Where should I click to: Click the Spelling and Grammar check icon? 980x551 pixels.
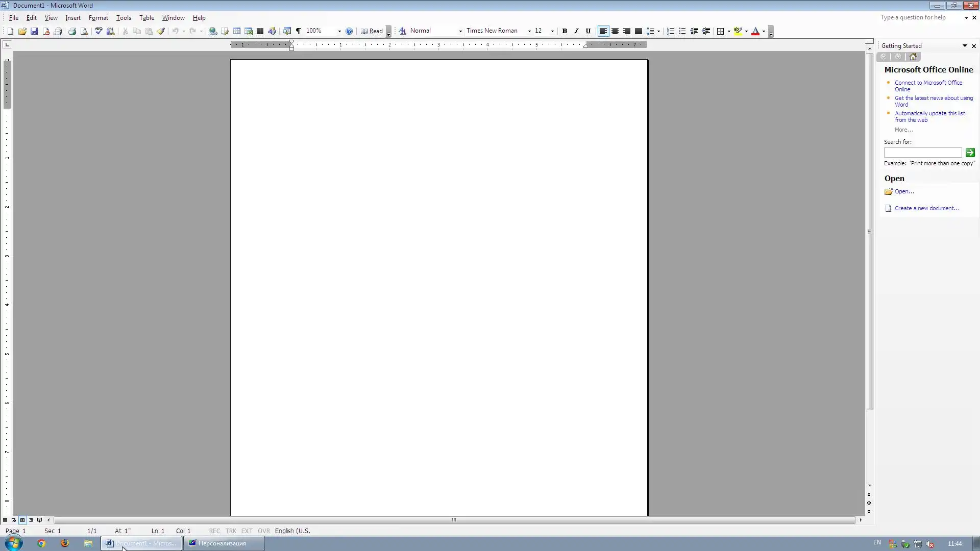pos(99,31)
